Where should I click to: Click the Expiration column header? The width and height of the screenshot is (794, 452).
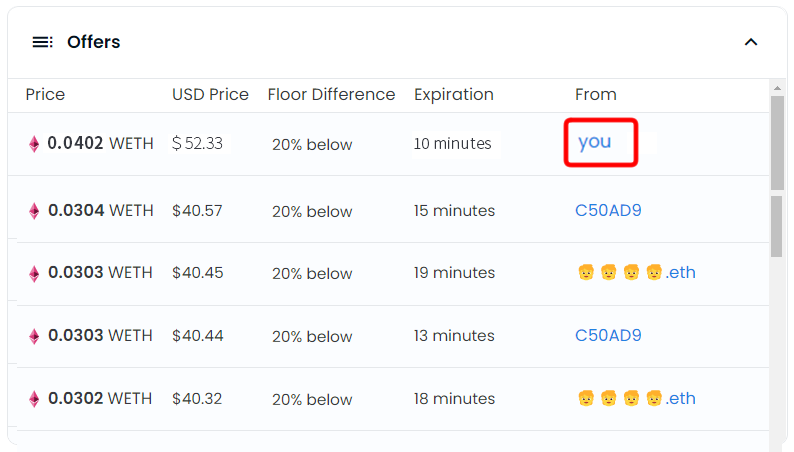(x=454, y=95)
